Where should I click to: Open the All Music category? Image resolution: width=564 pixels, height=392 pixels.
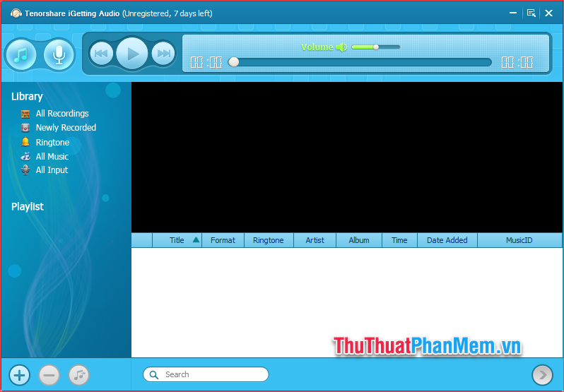pyautogui.click(x=52, y=156)
